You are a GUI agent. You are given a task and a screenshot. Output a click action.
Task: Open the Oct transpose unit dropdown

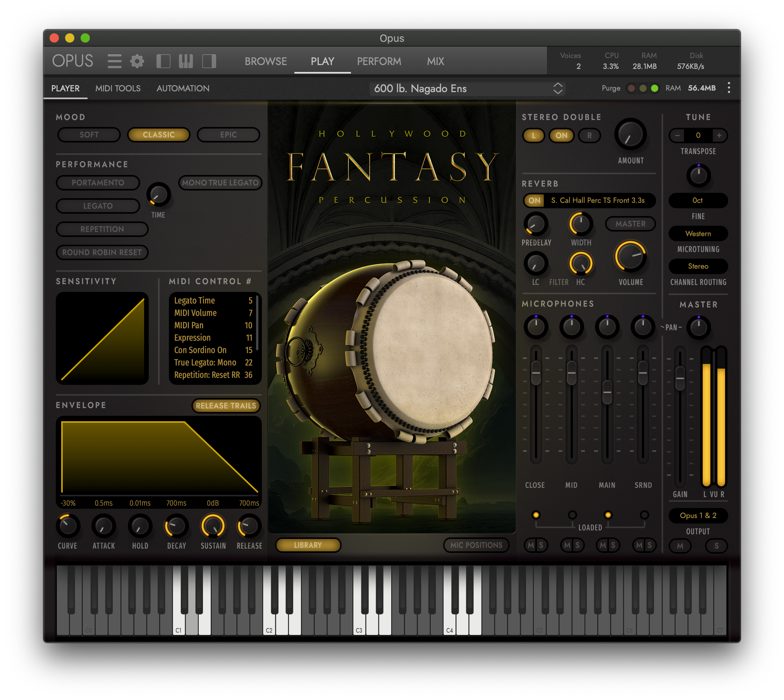698,200
